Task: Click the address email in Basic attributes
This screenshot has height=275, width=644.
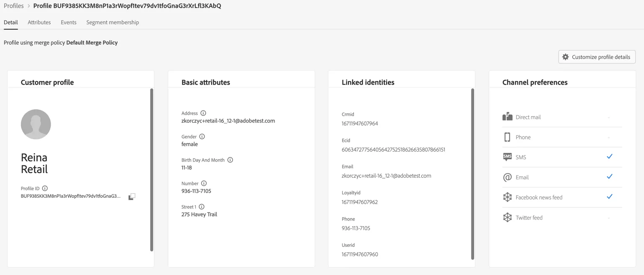Action: pyautogui.click(x=228, y=121)
